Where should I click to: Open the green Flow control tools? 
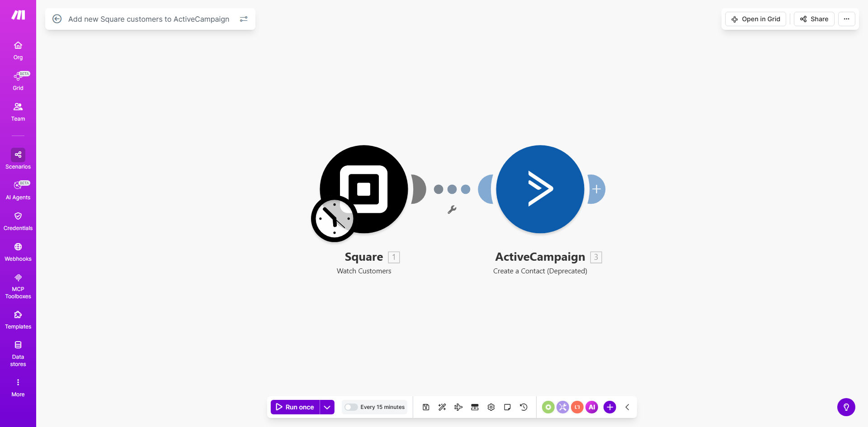point(548,407)
